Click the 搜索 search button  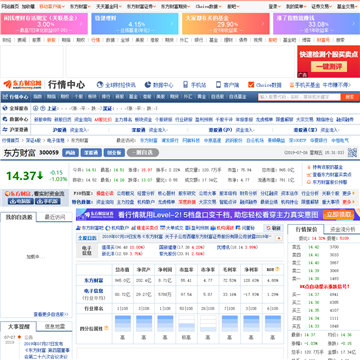(350, 97)
